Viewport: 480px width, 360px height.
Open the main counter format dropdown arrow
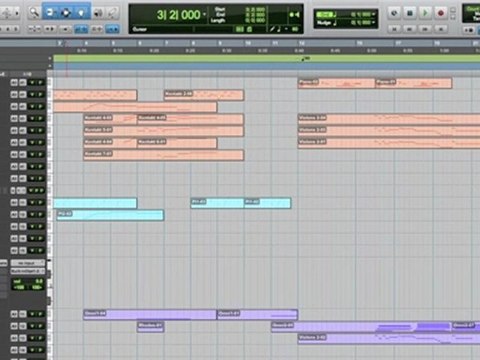[204, 14]
